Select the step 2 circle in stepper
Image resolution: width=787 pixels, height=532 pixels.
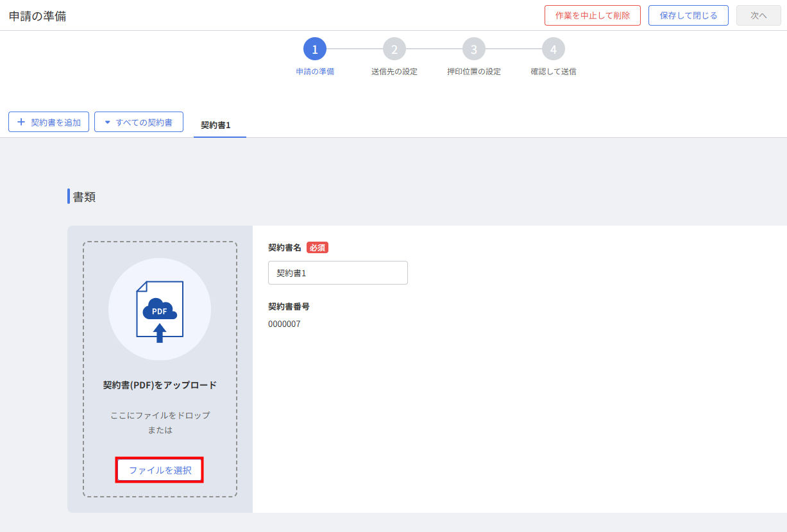tap(394, 49)
